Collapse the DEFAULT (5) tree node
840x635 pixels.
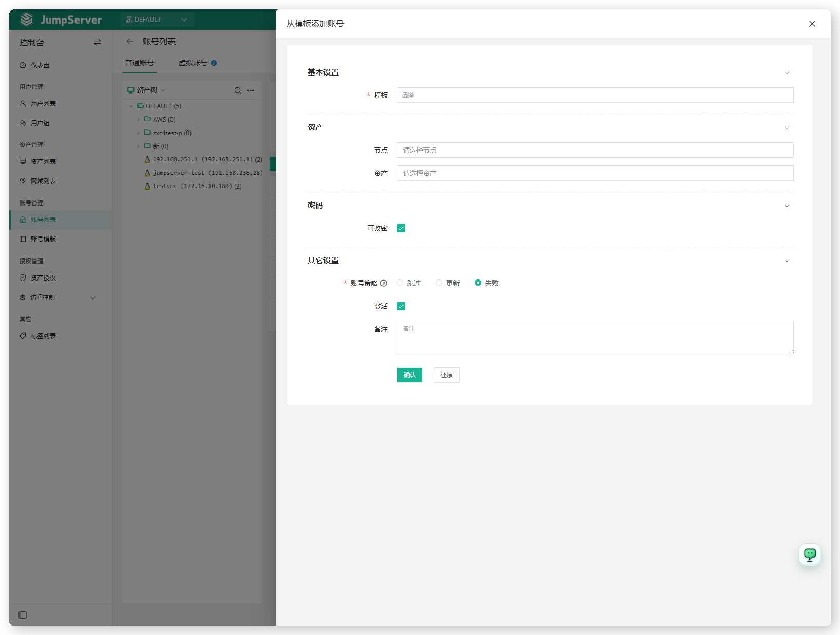click(x=131, y=106)
